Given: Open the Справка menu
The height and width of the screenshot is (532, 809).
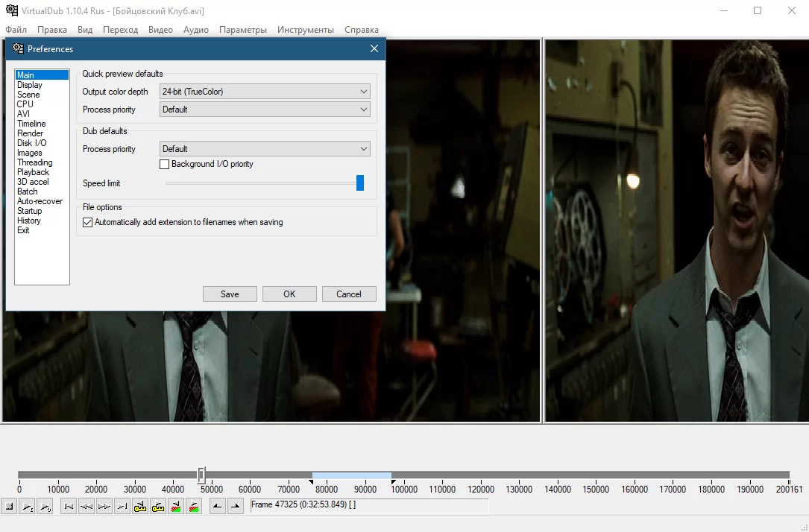Looking at the screenshot, I should coord(362,29).
